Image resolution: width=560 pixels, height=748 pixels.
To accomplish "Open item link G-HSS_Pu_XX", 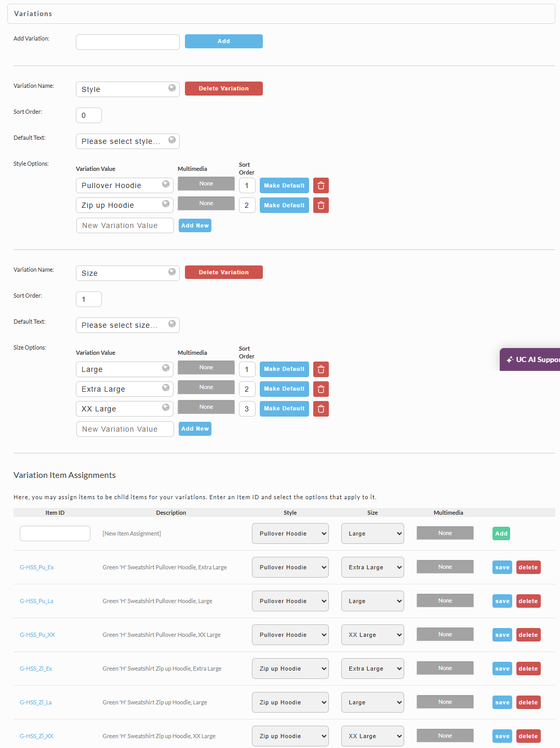I will pyautogui.click(x=37, y=635).
